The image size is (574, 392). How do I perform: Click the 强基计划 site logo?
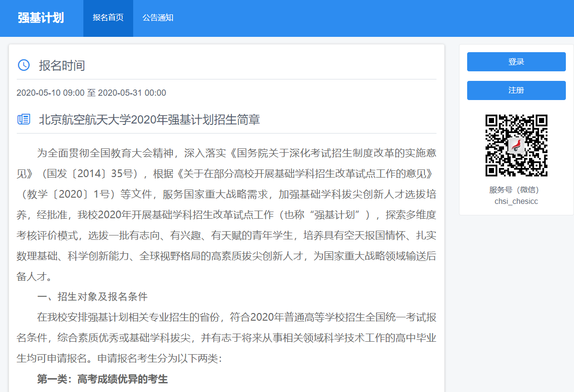41,18
